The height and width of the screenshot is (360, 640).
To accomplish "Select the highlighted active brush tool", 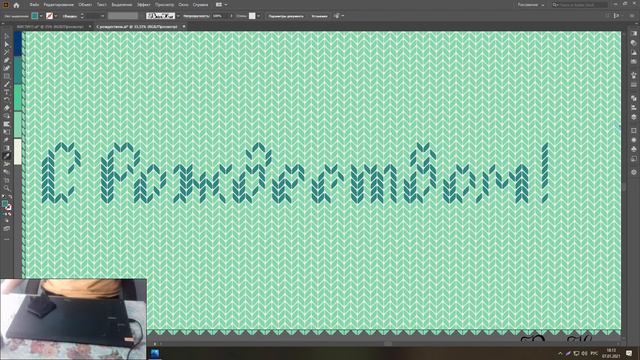I will click(7, 156).
